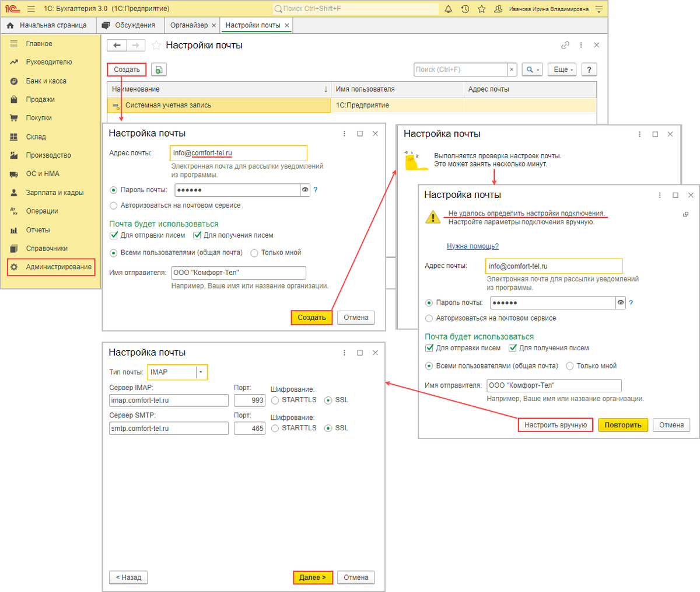Click Адрес почты field in first dialog
Viewport: 700px width, 592px height.
[x=238, y=153]
